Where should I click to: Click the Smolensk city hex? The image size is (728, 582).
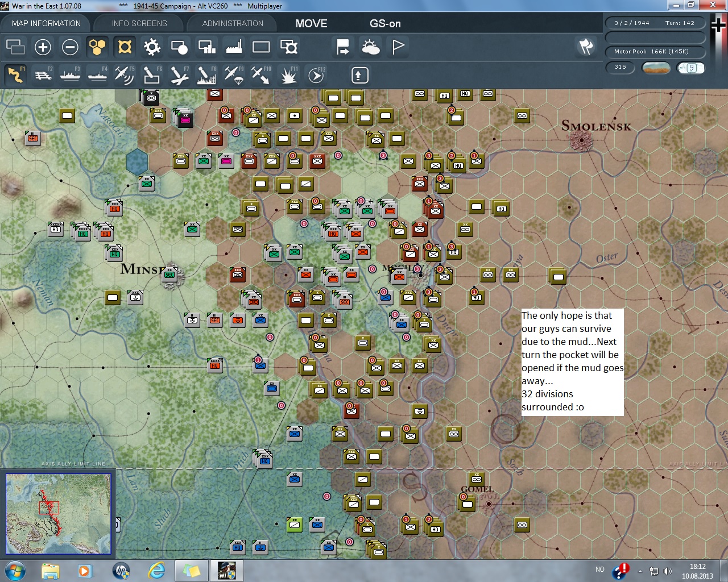point(582,139)
